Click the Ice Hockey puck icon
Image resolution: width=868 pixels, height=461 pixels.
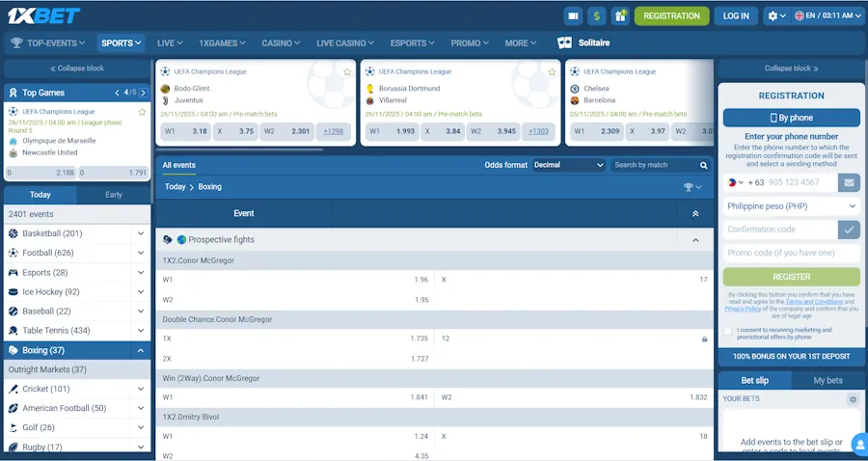(14, 291)
